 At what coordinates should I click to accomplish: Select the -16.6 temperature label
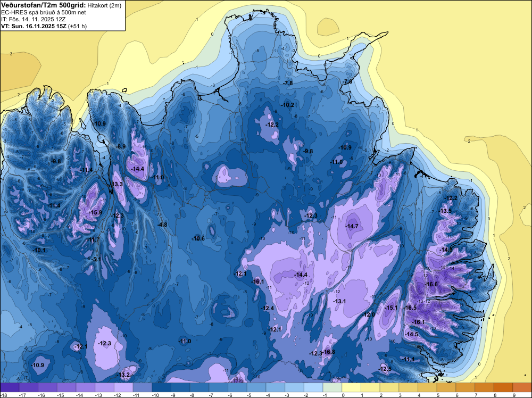(x=431, y=284)
